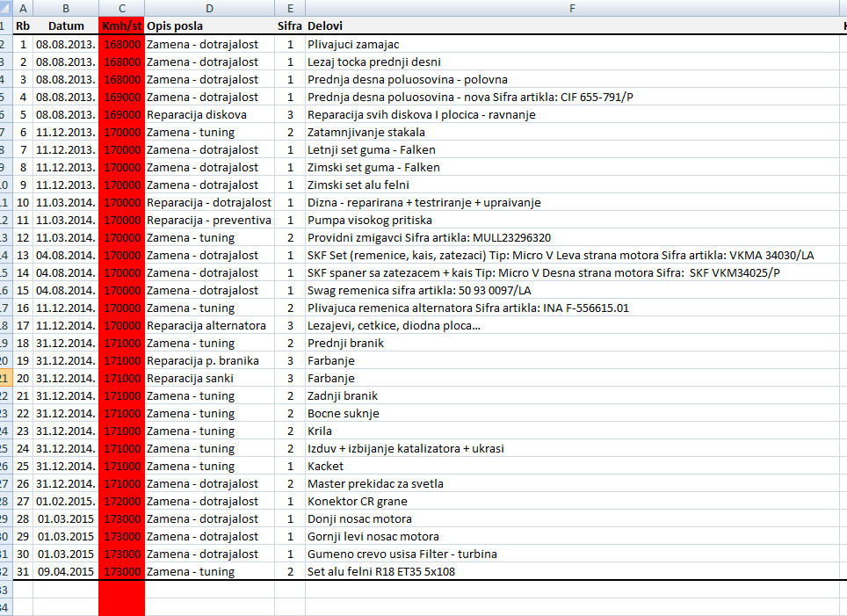
Task: Select cell 'Krila'
Action: 572,431
